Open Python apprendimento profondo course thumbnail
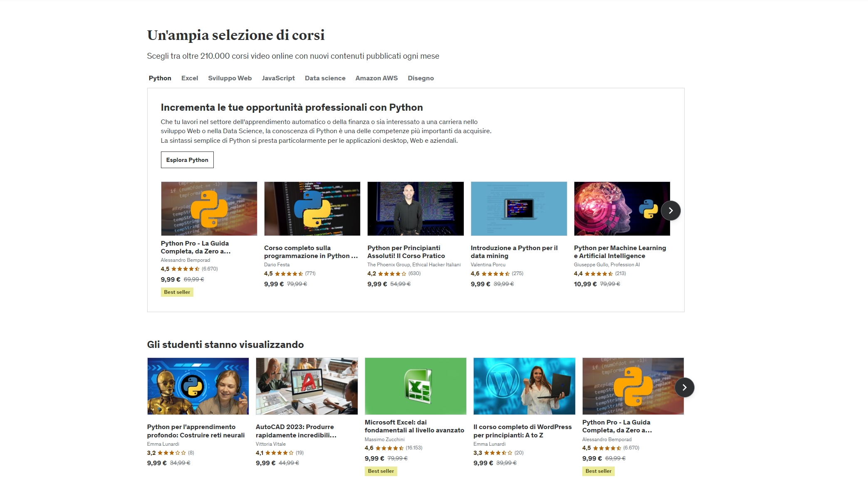 pyautogui.click(x=198, y=386)
